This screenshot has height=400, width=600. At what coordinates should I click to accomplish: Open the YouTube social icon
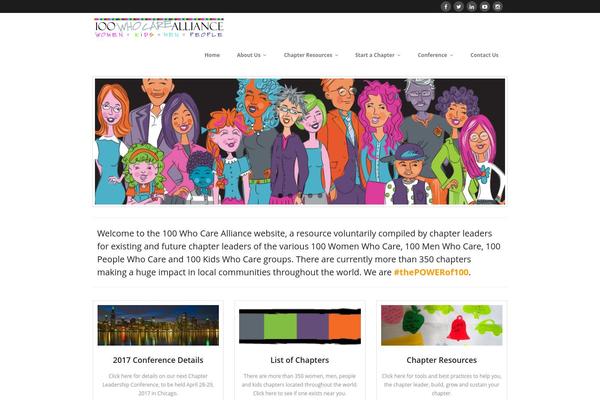484,7
